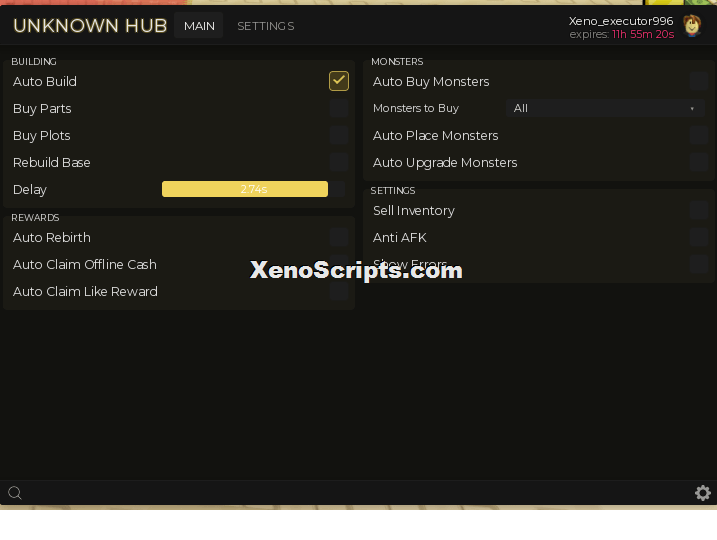Enable Auto Buy Monsters checkbox
The image size is (717, 540).
pos(699,81)
